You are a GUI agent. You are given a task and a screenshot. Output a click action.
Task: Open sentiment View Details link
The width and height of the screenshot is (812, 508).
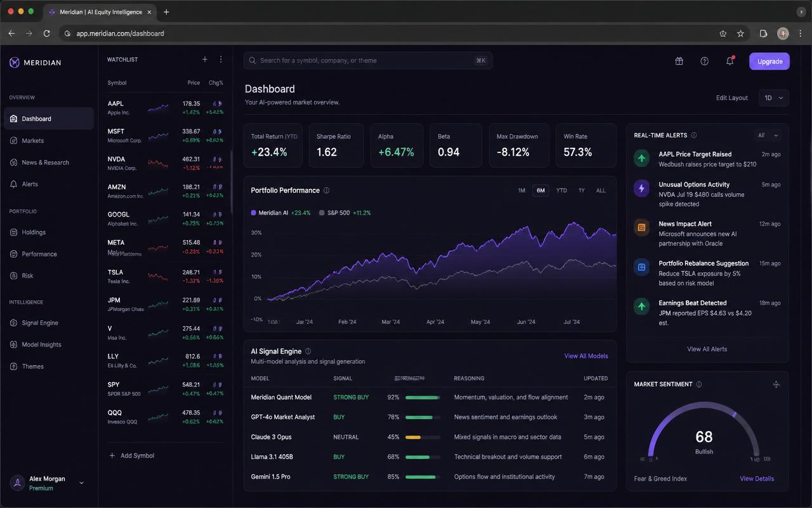pos(757,479)
